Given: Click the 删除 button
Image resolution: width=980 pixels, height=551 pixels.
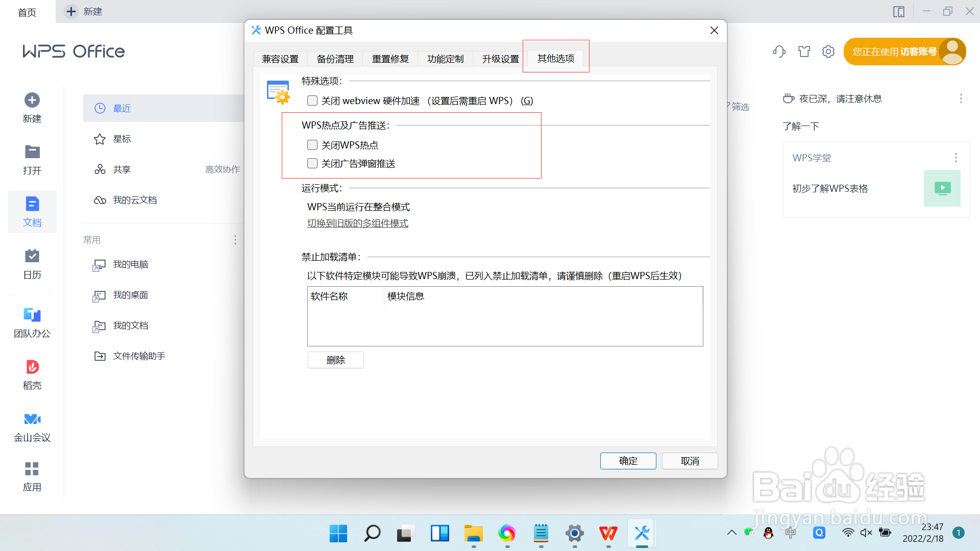Looking at the screenshot, I should (x=336, y=360).
